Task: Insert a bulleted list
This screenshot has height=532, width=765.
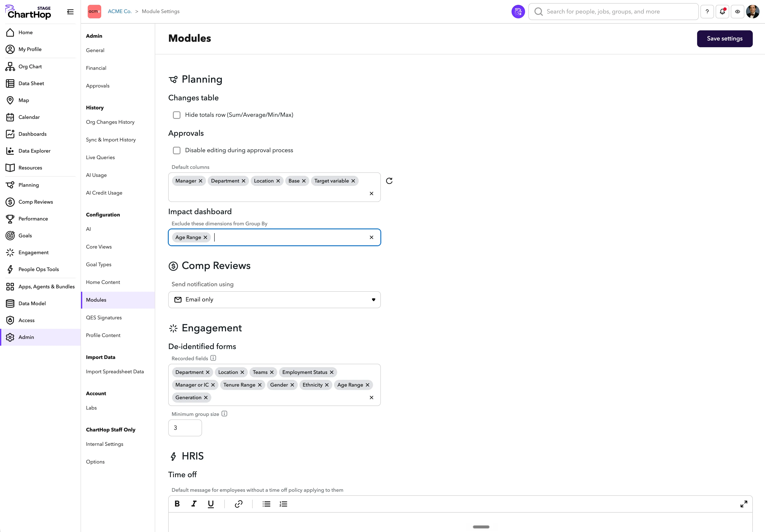Action: point(267,504)
